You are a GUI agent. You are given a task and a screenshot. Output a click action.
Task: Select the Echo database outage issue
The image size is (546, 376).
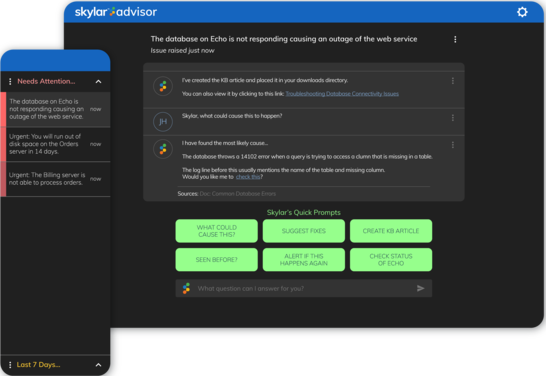coord(55,109)
